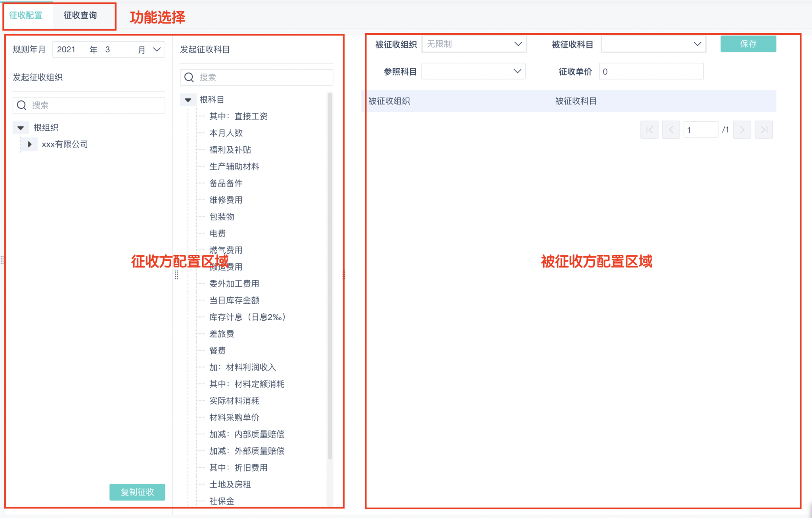Open the 参照科目 dropdown
The height and width of the screenshot is (518, 812).
(x=517, y=71)
